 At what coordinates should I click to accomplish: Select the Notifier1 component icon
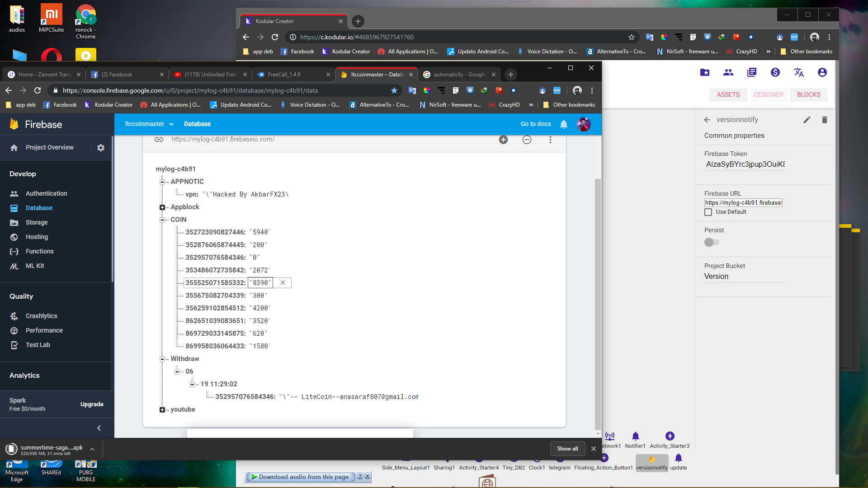[635, 436]
